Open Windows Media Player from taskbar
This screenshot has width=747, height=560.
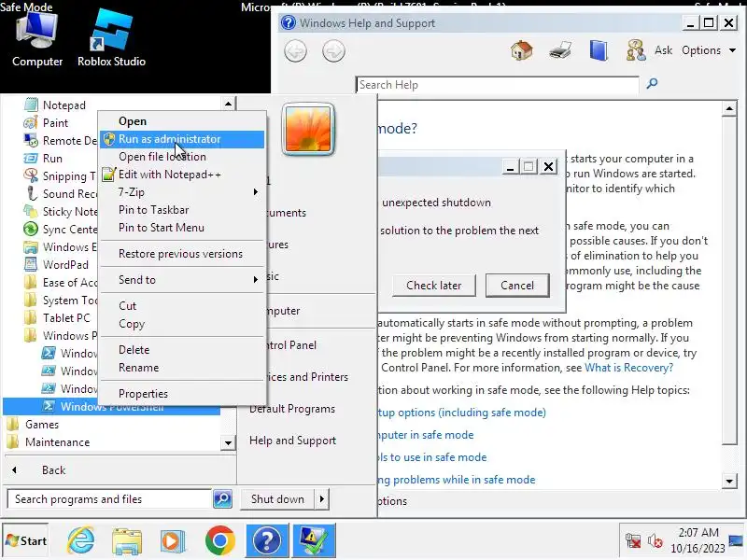pos(172,540)
